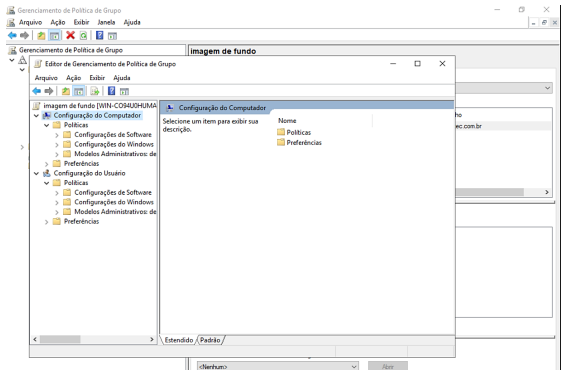The height and width of the screenshot is (376, 565).
Task: Collapse Configuração do Usuário node
Action: (x=36, y=173)
